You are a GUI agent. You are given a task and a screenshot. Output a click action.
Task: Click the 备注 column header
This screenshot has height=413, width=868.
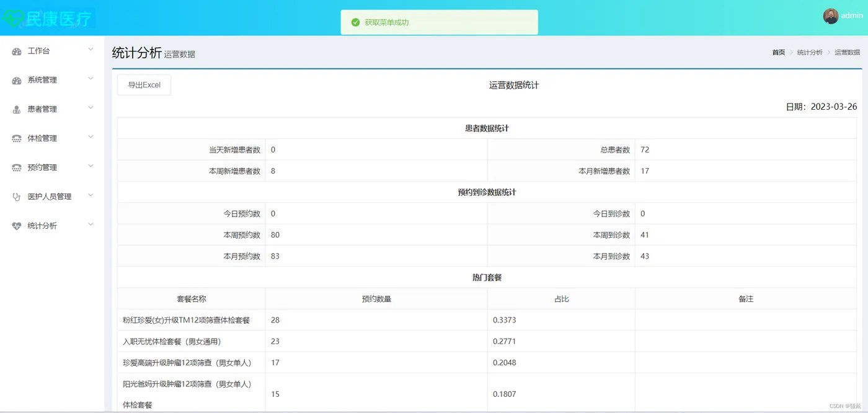(x=746, y=299)
